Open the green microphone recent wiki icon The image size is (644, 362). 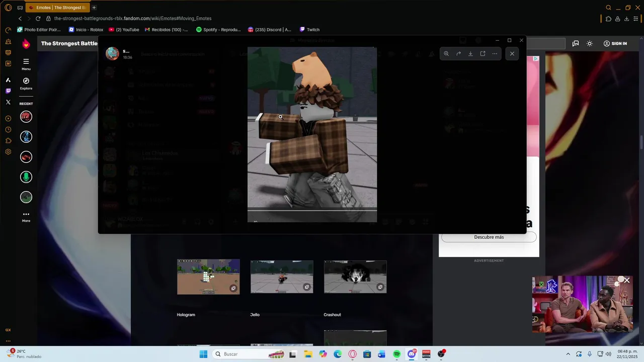[x=26, y=177]
